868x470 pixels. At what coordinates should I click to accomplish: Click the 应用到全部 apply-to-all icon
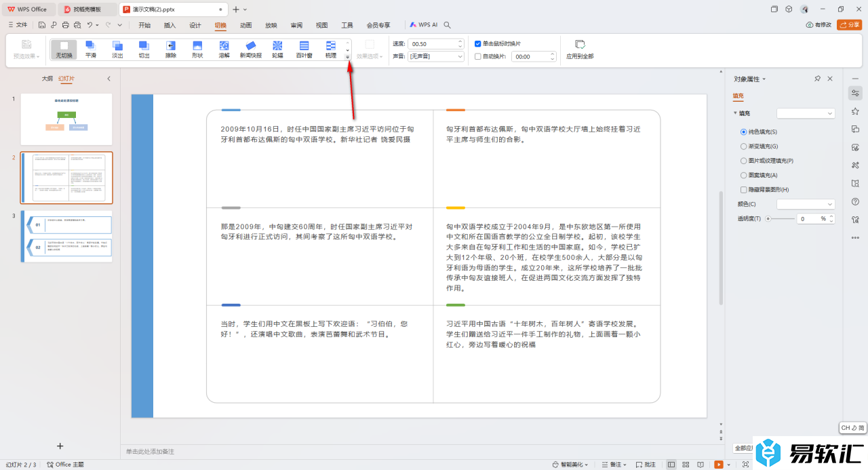[580, 45]
